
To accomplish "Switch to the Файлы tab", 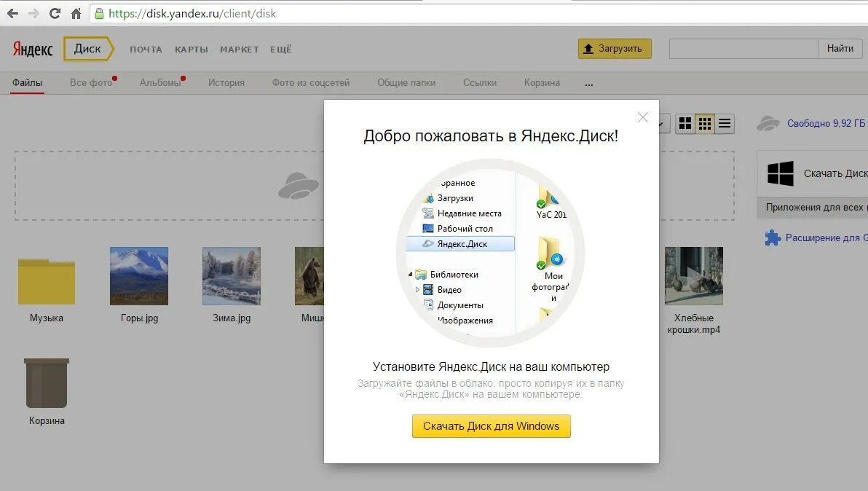I will 27,83.
